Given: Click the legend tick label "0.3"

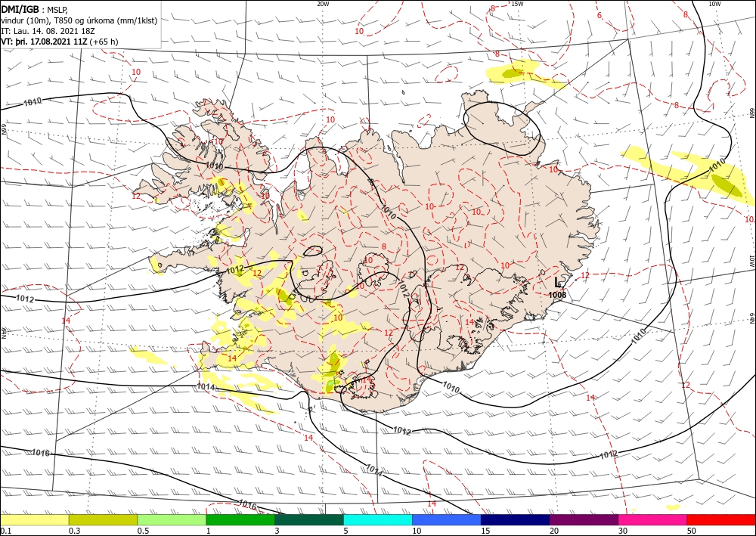Looking at the screenshot, I should pyautogui.click(x=74, y=531).
